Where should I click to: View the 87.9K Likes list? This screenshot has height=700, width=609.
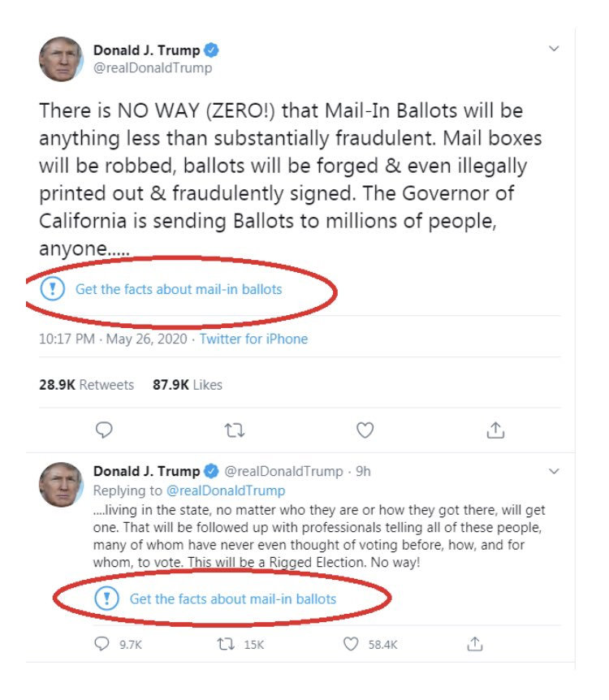[x=187, y=384]
